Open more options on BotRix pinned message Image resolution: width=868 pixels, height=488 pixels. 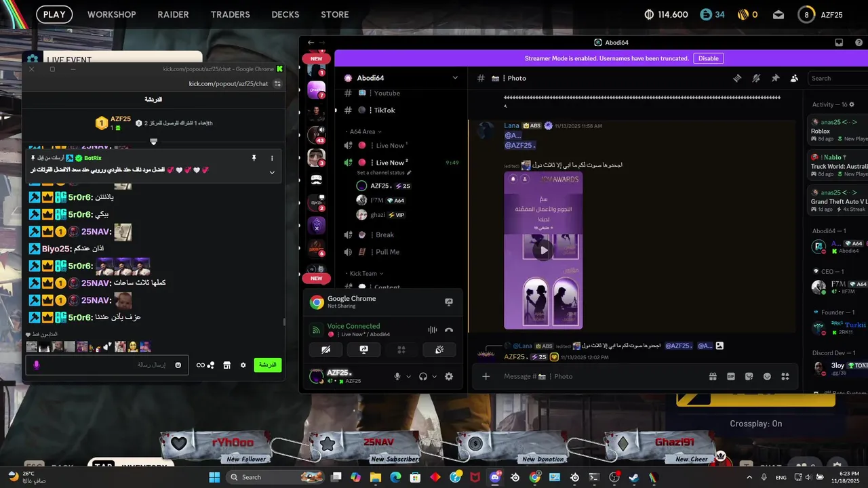click(272, 158)
